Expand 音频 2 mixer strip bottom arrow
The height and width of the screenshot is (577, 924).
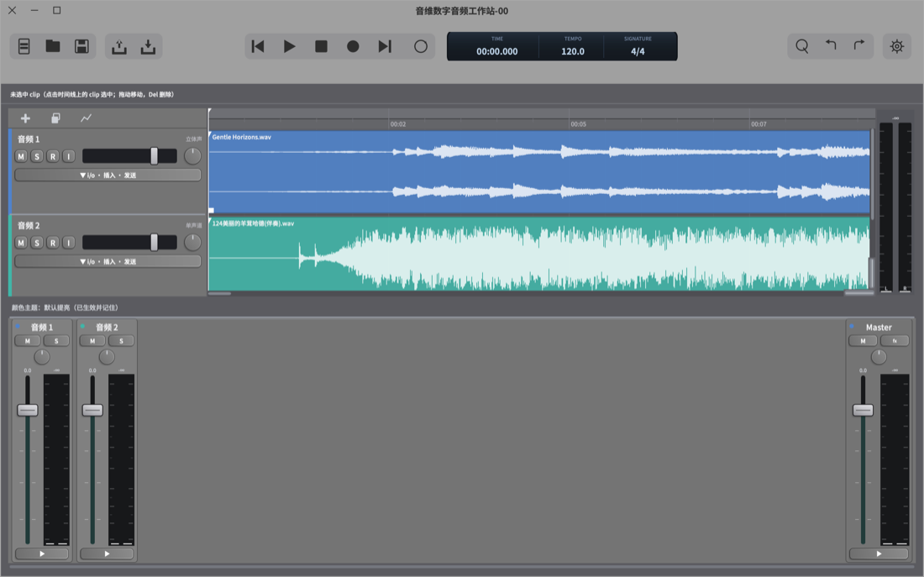point(107,553)
